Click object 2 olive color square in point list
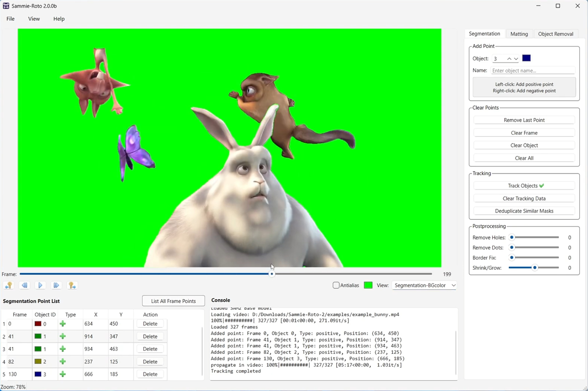This screenshot has height=391, width=588. click(38, 361)
